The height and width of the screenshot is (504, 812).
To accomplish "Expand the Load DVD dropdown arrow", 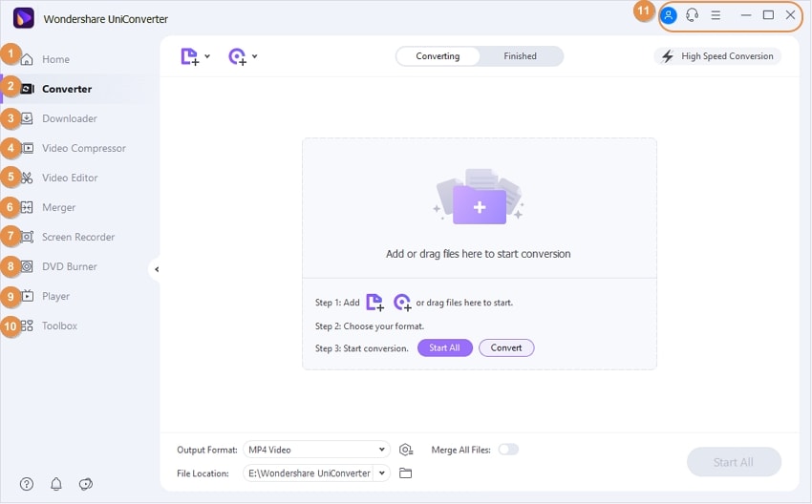I will [255, 56].
